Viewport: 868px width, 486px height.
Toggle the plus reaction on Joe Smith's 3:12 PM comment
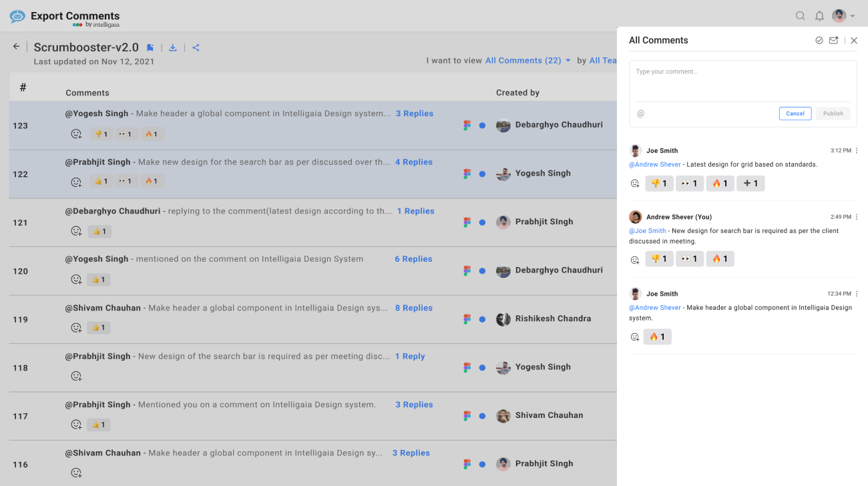[750, 184]
